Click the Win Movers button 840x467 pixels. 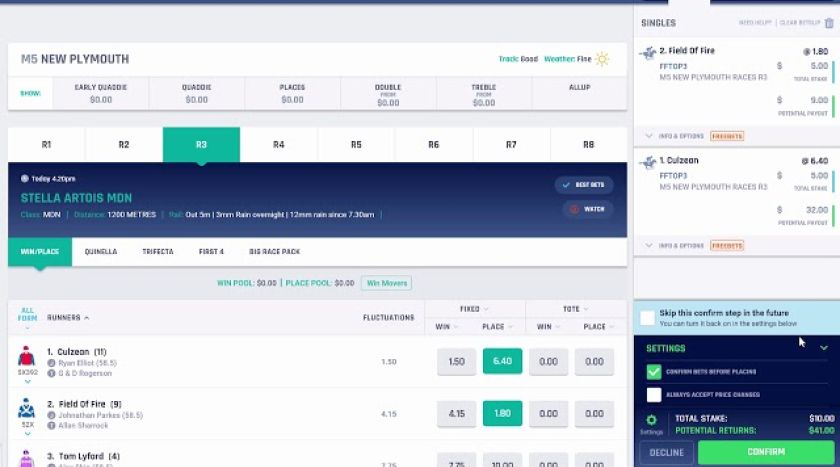point(386,283)
